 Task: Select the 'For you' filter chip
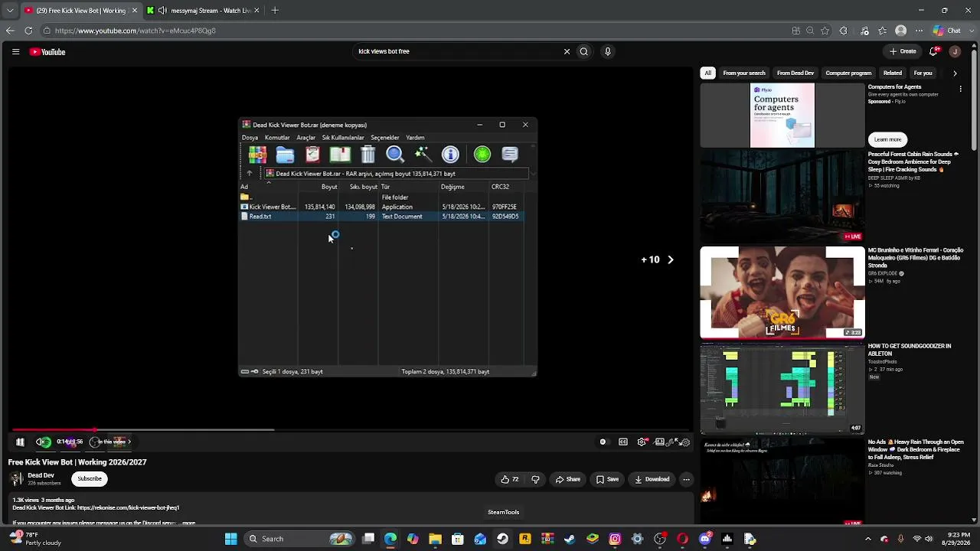[923, 73]
